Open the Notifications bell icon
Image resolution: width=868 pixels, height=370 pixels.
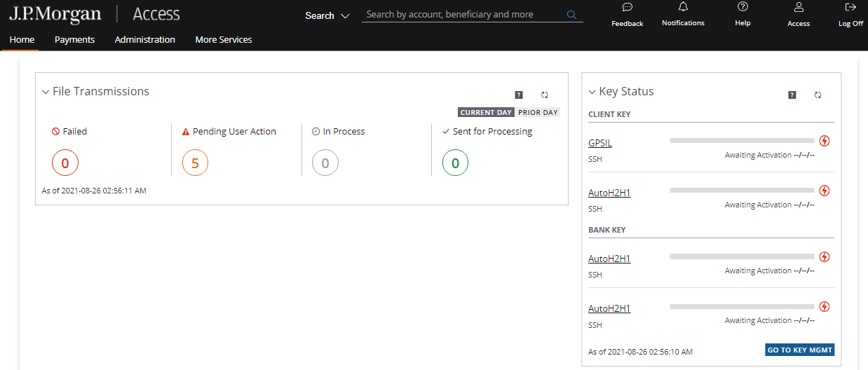tap(683, 7)
